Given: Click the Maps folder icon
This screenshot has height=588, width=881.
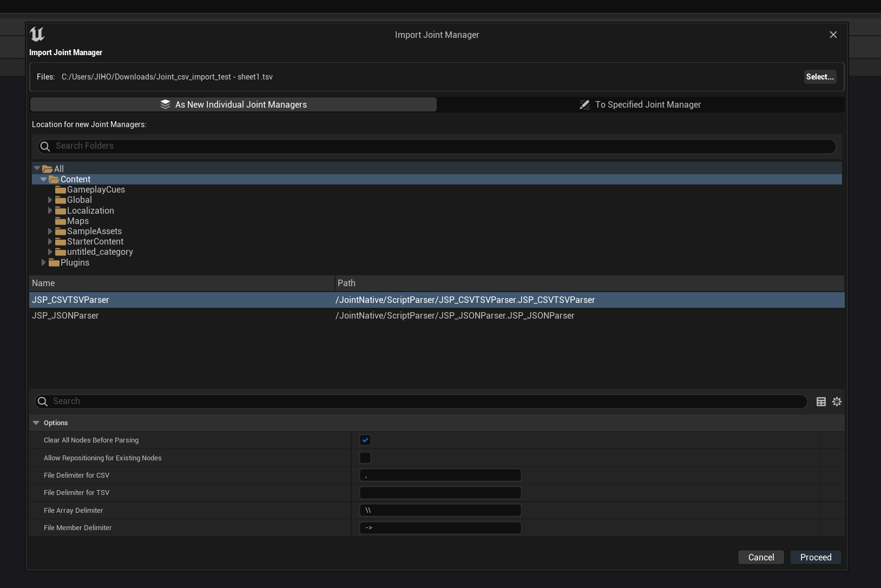Looking at the screenshot, I should (61, 221).
